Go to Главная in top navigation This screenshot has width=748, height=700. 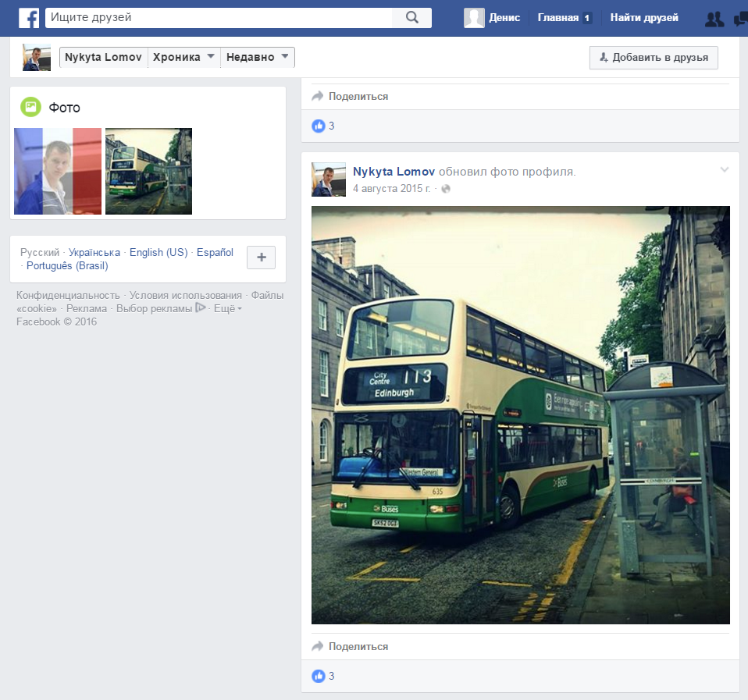tap(558, 18)
